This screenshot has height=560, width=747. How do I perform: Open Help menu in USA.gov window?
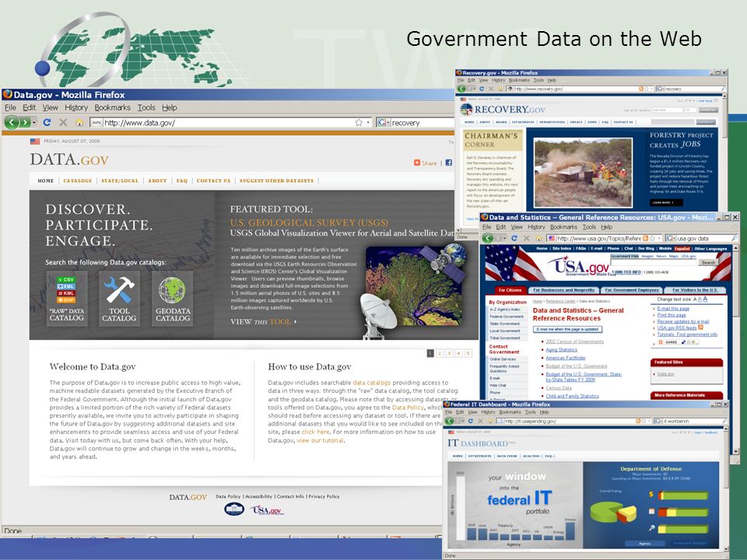tap(606, 227)
